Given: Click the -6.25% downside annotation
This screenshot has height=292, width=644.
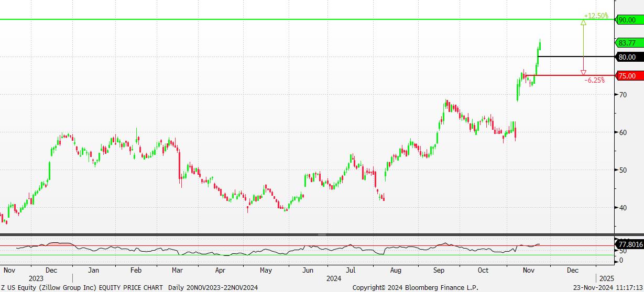Looking at the screenshot, I should 594,80.
